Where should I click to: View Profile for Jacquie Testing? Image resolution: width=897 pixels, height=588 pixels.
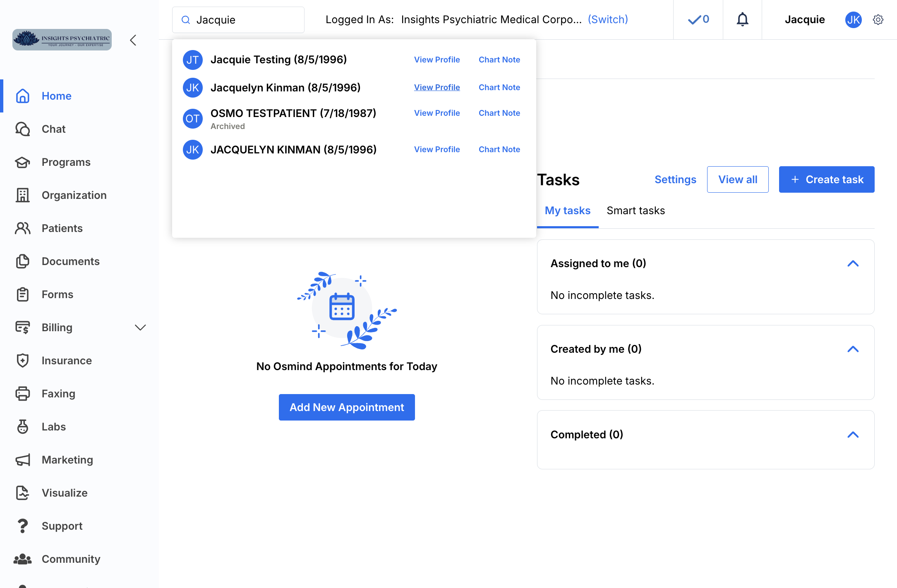tap(437, 60)
